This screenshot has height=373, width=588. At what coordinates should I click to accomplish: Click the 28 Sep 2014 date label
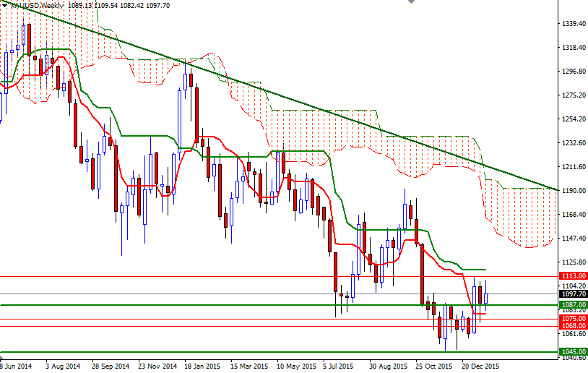click(x=111, y=366)
